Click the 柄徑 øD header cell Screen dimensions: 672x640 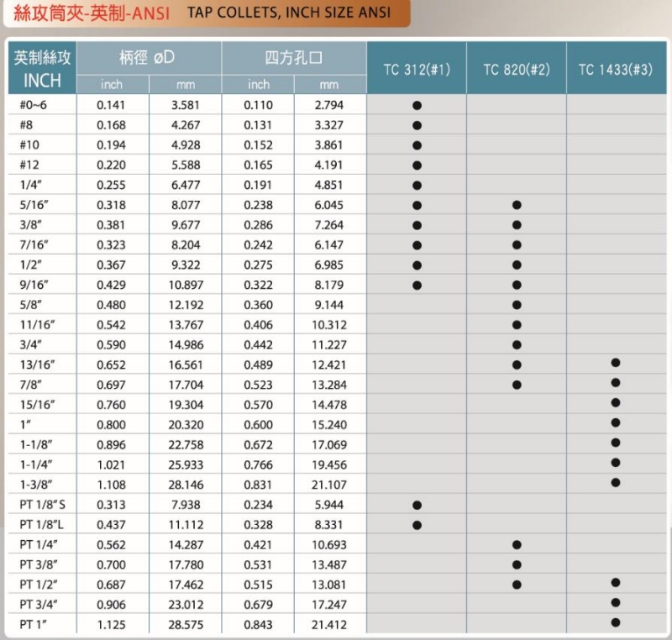point(149,59)
